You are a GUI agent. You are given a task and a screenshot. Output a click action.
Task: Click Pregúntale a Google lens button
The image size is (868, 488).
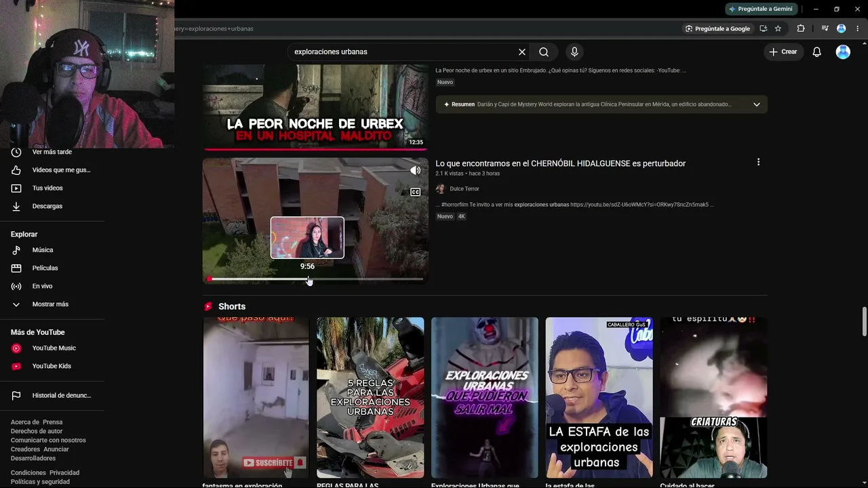point(717,28)
